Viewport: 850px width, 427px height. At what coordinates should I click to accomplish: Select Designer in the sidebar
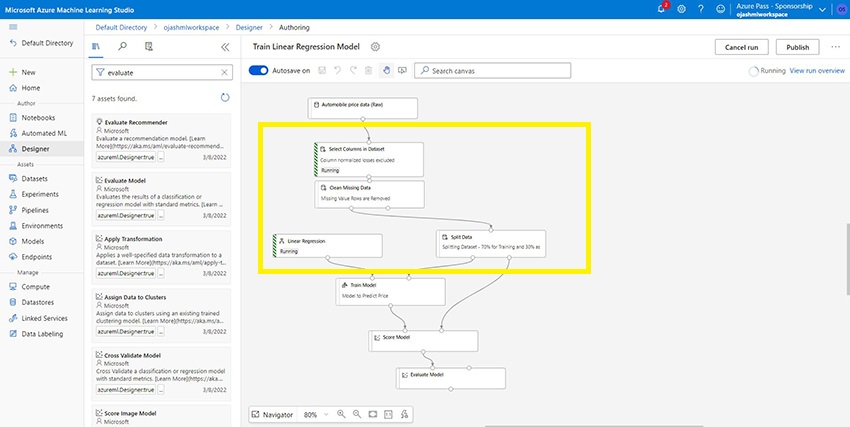(x=42, y=148)
